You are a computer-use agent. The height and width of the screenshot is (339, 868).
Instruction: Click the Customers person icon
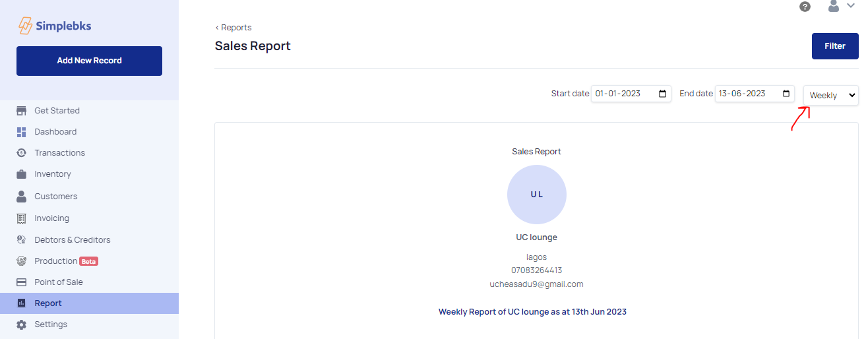tap(22, 197)
